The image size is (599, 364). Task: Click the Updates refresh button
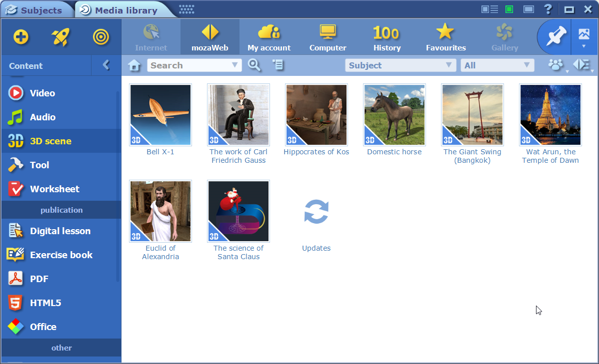316,212
